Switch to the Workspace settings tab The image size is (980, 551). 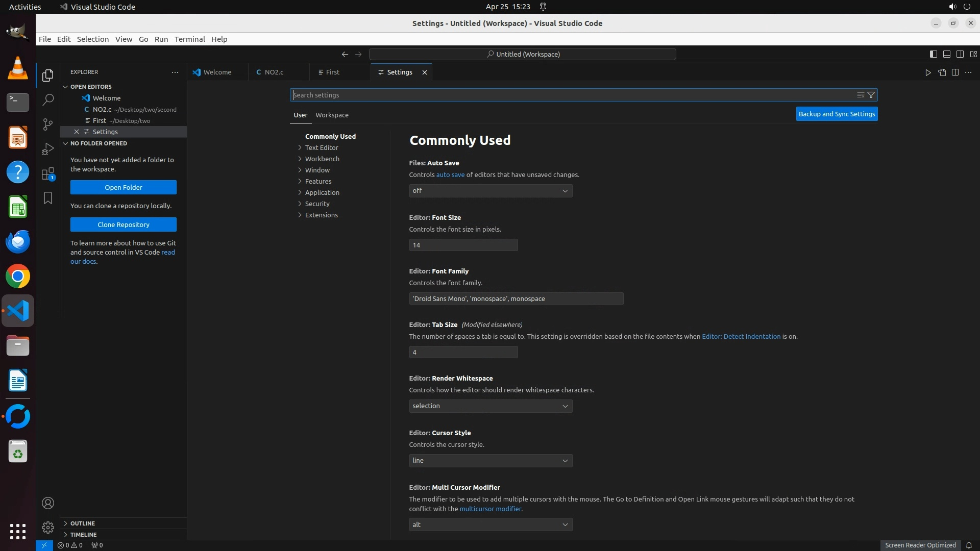pyautogui.click(x=332, y=115)
